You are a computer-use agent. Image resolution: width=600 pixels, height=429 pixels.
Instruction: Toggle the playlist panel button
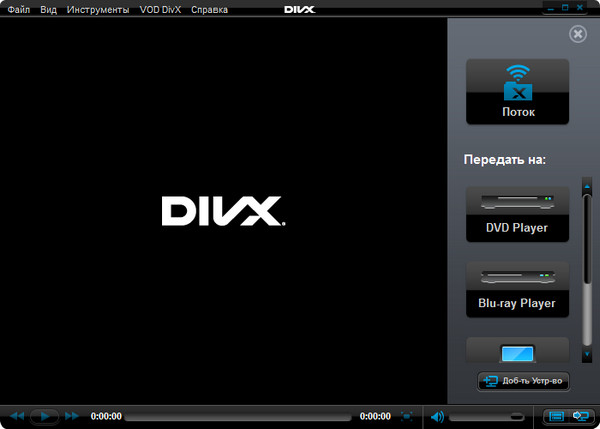(x=557, y=416)
